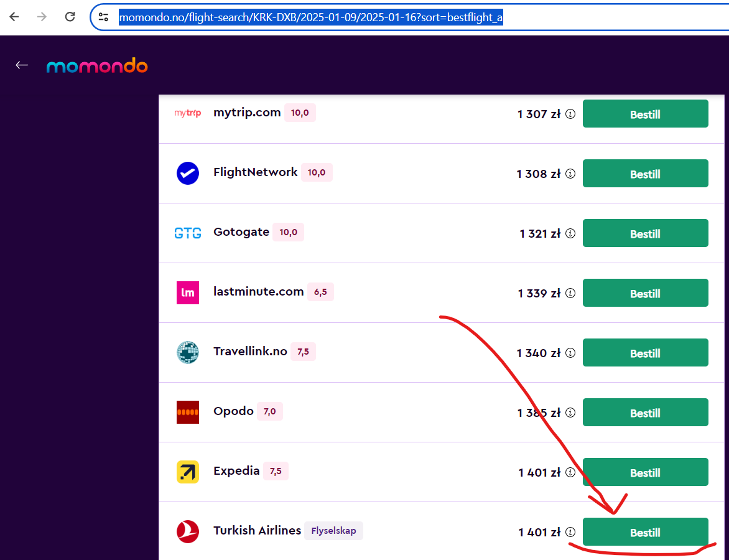Click the lastminute.com 6,5 rating badge
This screenshot has width=729, height=560.
320,292
